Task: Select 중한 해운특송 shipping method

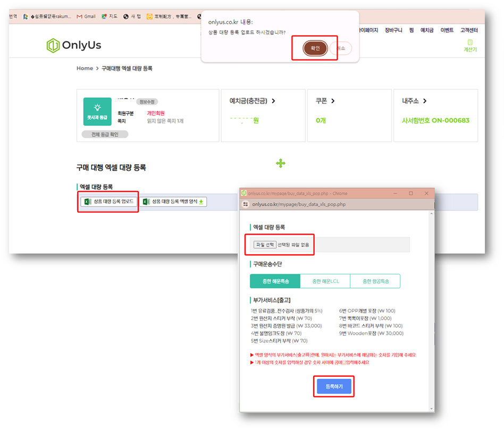Action: pos(275,281)
